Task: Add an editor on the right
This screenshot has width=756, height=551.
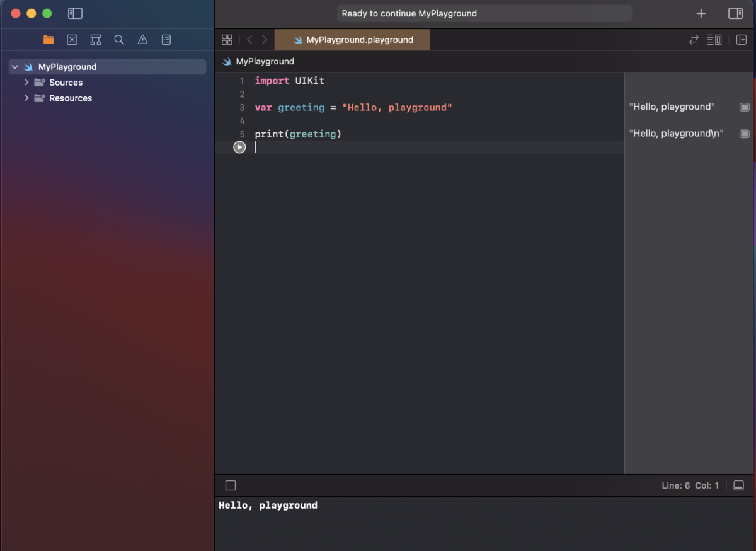Action: [742, 40]
